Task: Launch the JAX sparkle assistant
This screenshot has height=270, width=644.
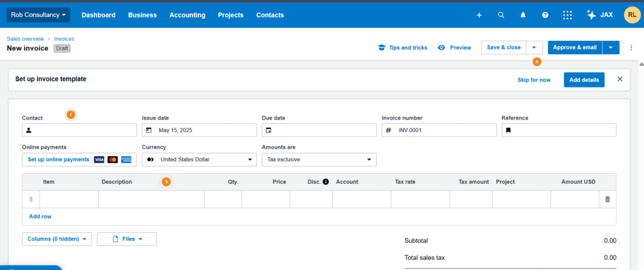Action: [x=599, y=15]
